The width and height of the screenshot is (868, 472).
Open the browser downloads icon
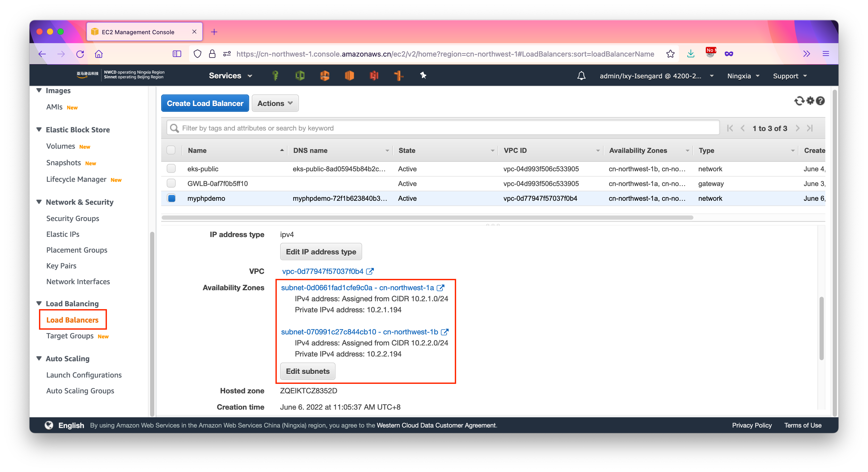[691, 54]
